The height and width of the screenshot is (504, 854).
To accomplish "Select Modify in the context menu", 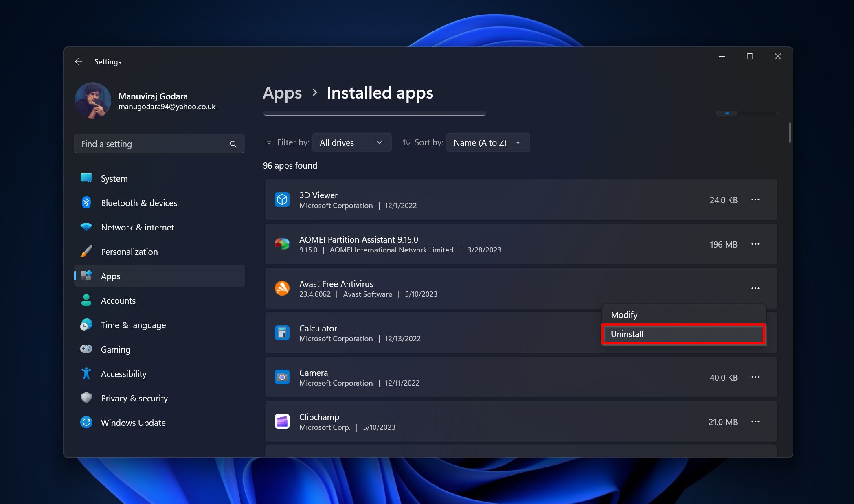I will pyautogui.click(x=684, y=315).
